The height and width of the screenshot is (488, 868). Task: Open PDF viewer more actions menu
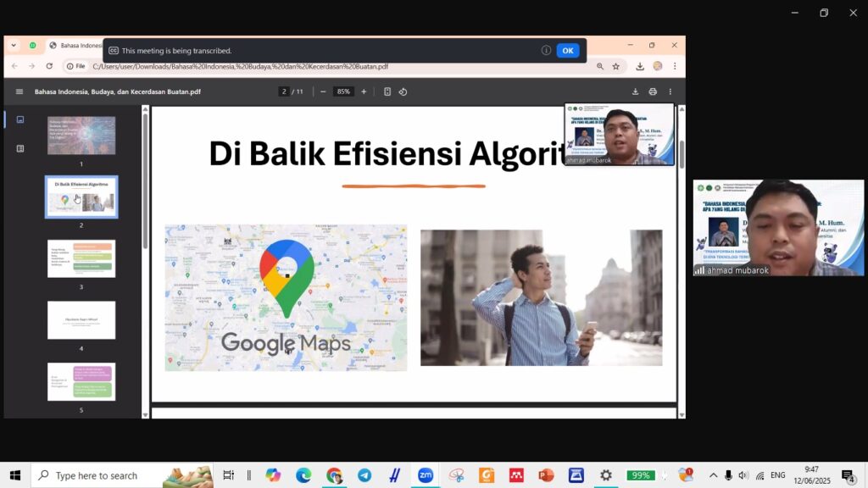tap(670, 91)
